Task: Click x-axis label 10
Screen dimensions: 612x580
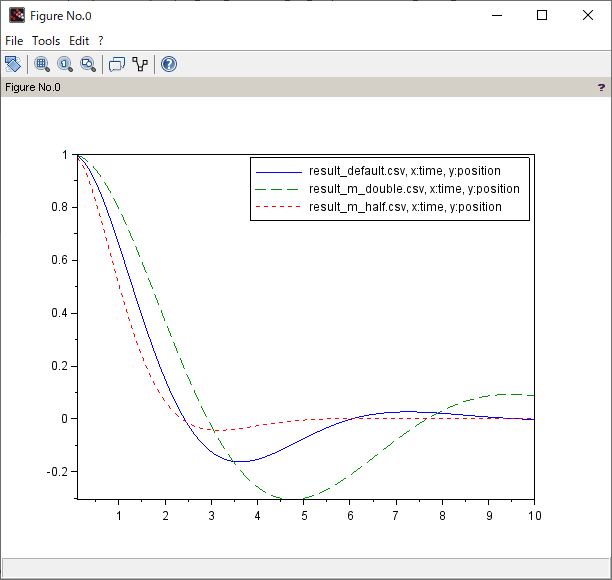Action: pos(534,516)
